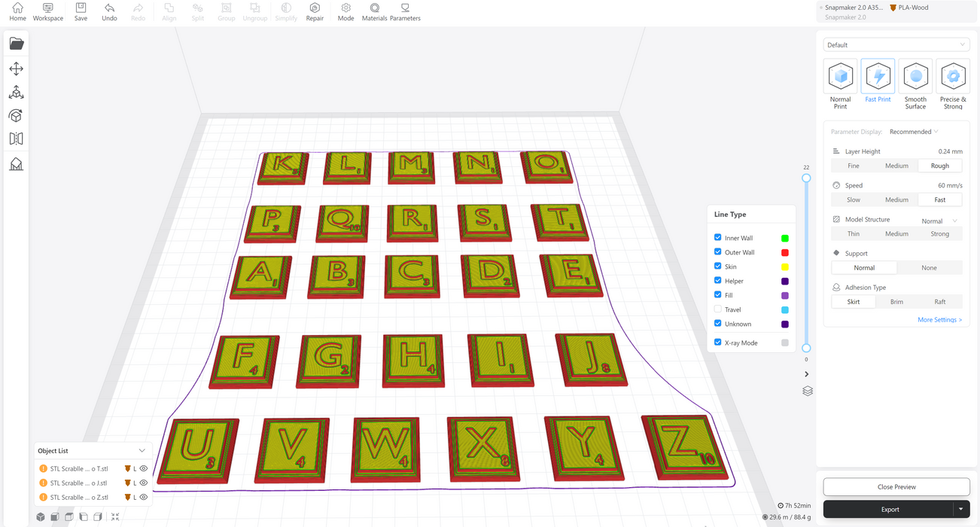Hide the STL Scrabble J.stl object
Screen dimensions: 980x527
(144, 483)
